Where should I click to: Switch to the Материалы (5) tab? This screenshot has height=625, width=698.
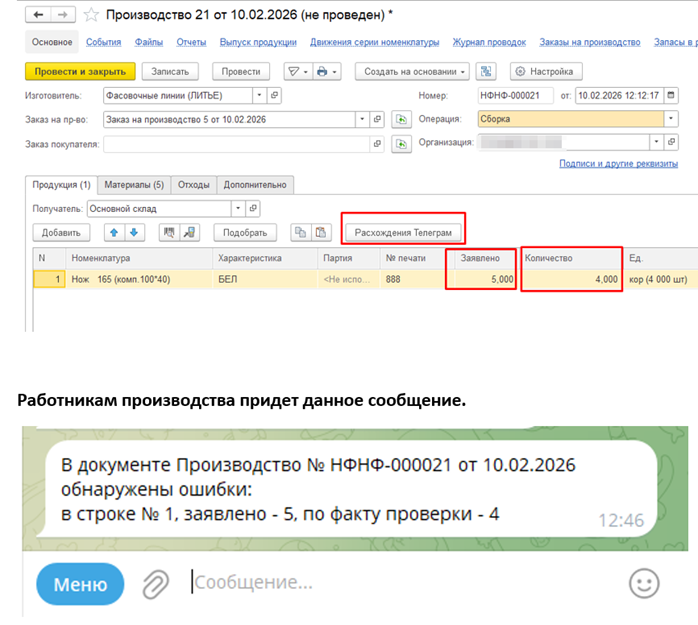point(134,185)
